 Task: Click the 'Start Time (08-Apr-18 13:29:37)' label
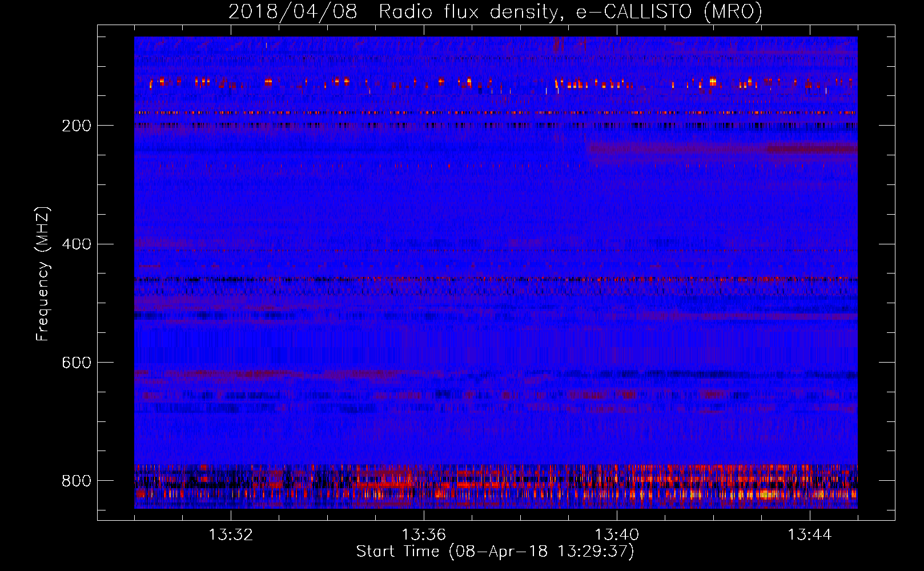pos(495,552)
